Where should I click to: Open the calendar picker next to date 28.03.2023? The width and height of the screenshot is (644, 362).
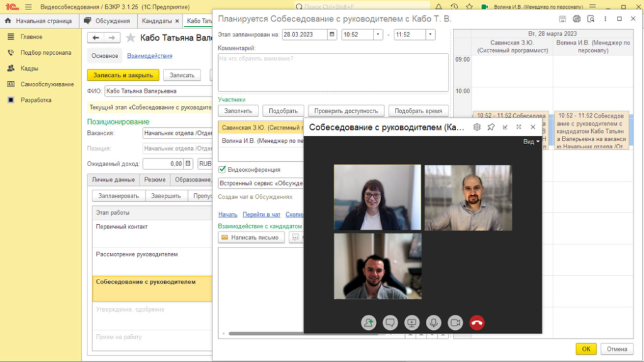332,35
